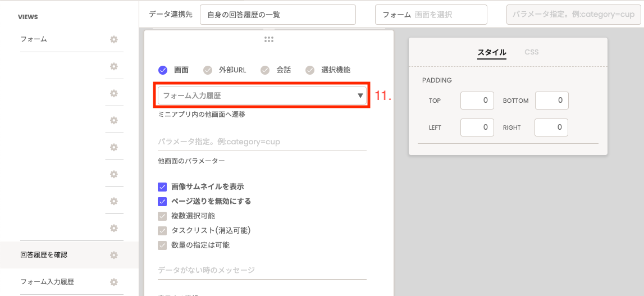This screenshot has height=296, width=644.
Task: Select フォーム in the VIEWS list
Action: click(34, 39)
